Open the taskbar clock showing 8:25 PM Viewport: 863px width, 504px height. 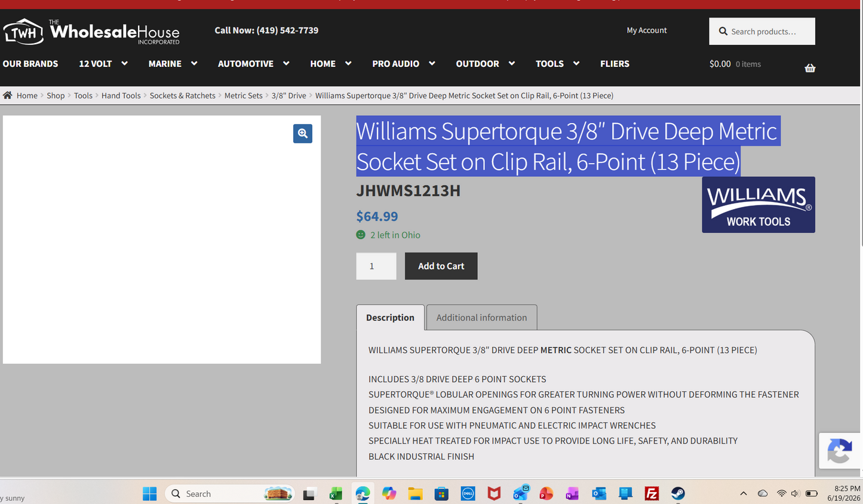click(844, 493)
